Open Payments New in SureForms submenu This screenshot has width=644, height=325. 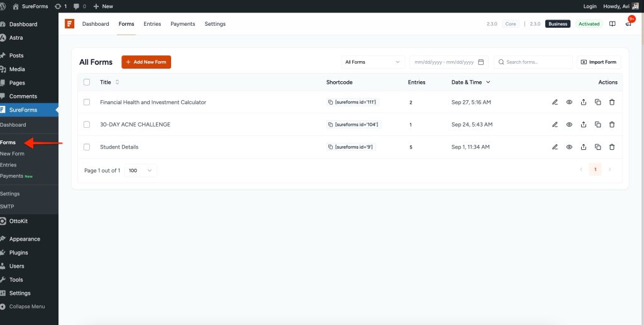(x=16, y=176)
